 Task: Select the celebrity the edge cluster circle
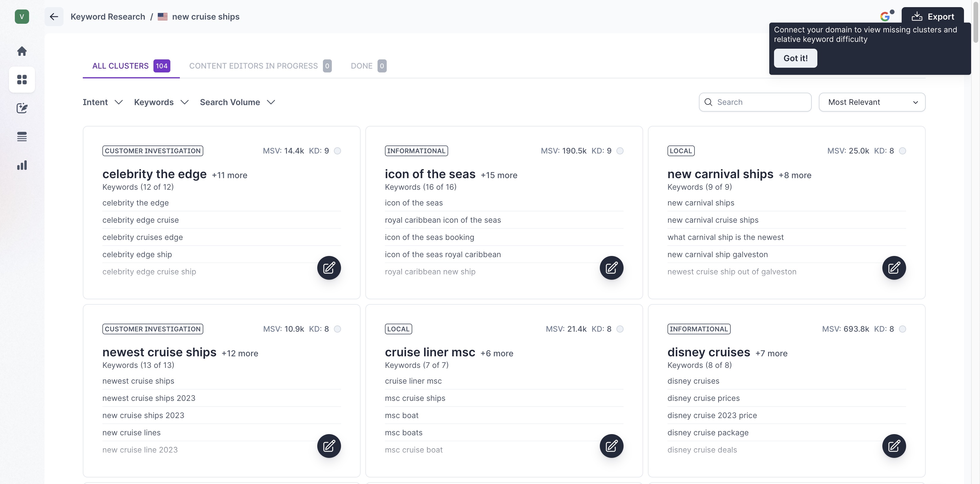337,151
